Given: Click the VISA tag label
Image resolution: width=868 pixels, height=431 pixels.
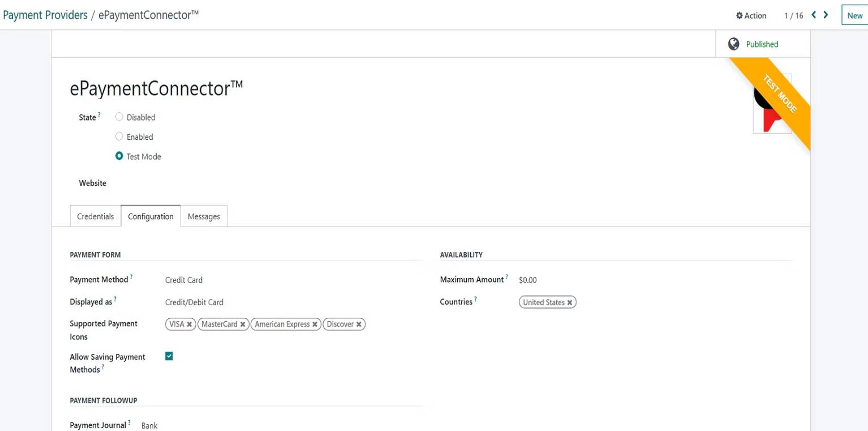Looking at the screenshot, I should 177,325.
